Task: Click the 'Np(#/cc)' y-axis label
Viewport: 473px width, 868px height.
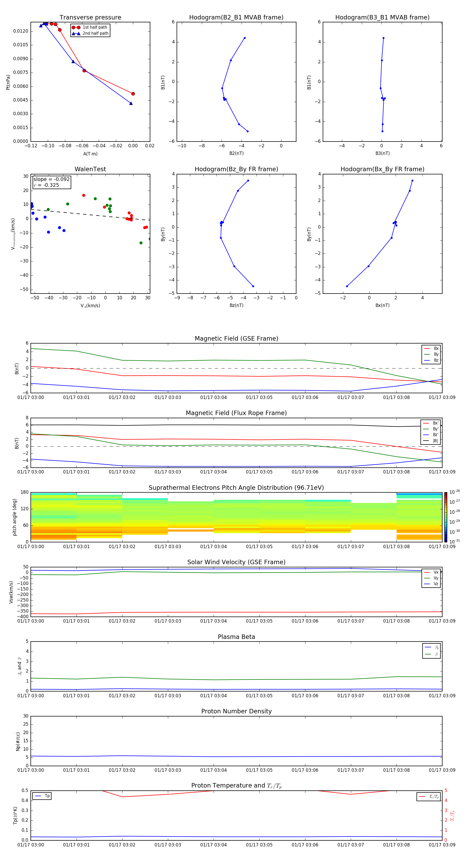Action: pyautogui.click(x=18, y=741)
